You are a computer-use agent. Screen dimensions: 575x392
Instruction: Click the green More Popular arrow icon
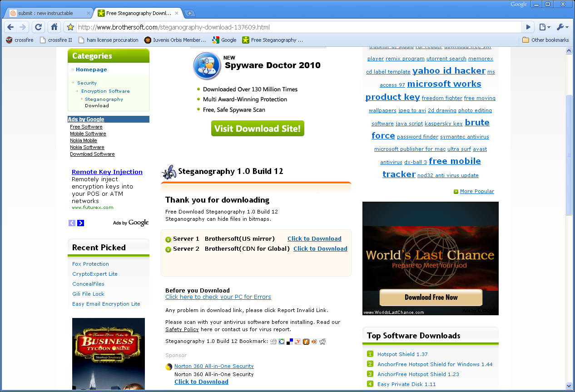456,192
